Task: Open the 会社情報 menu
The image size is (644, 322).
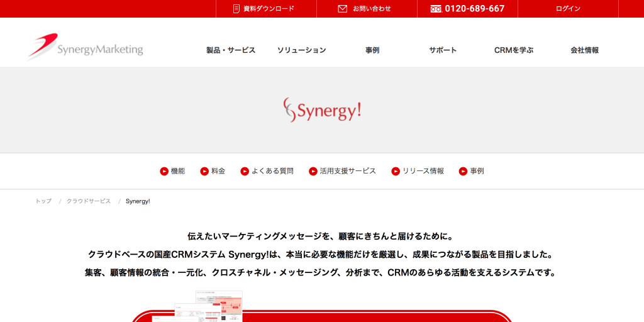Action: coord(584,50)
